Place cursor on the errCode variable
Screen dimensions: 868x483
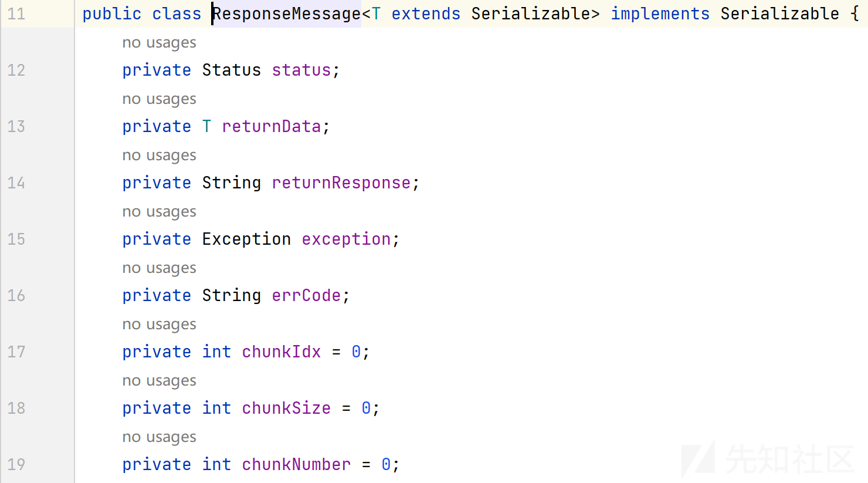[x=306, y=296]
